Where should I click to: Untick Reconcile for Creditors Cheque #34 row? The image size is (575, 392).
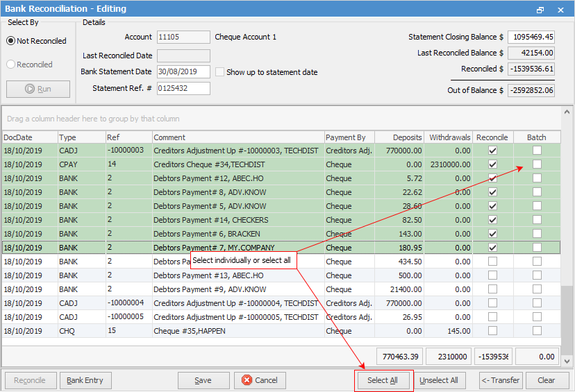click(x=492, y=164)
